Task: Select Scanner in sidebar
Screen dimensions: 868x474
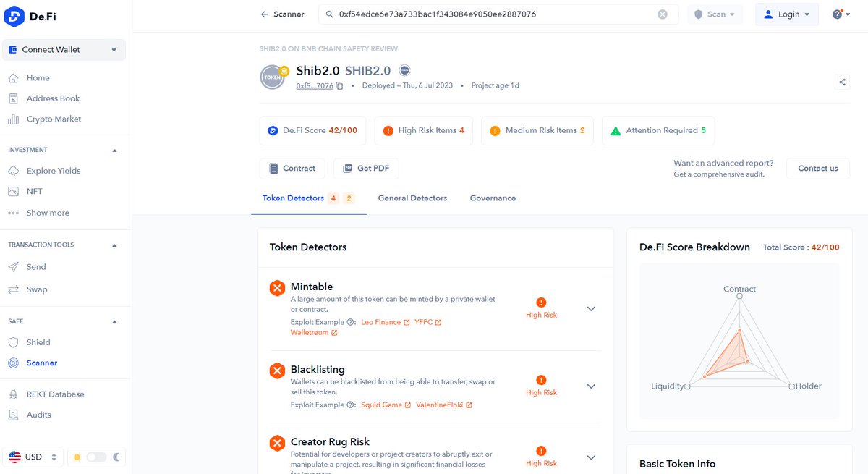Action: pos(42,363)
